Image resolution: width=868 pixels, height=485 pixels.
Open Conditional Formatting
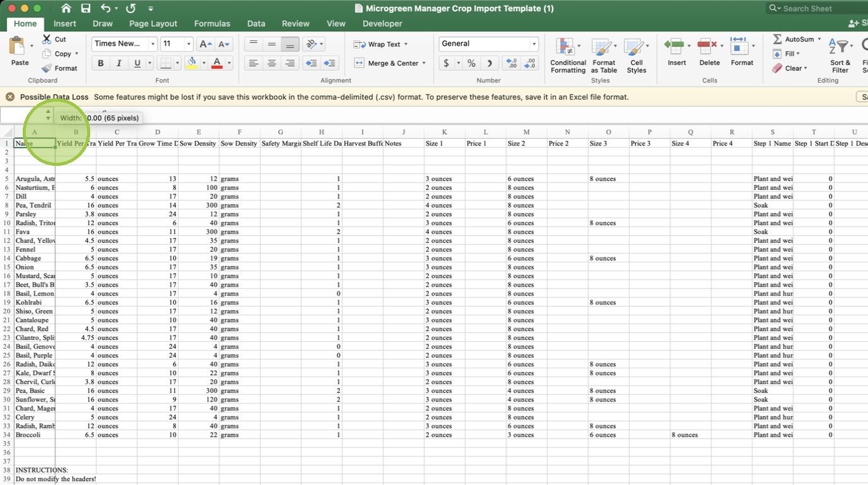coord(568,56)
